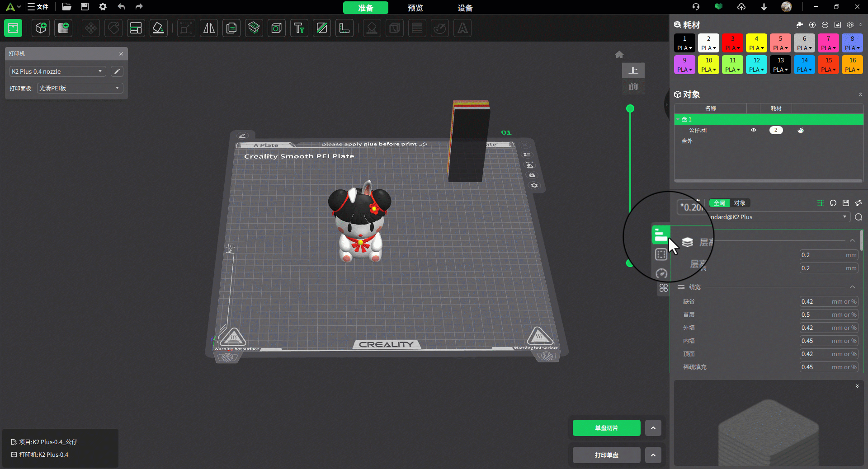Click the clone/copy objects toolbar icon
This screenshot has width=868, height=469.
point(231,28)
